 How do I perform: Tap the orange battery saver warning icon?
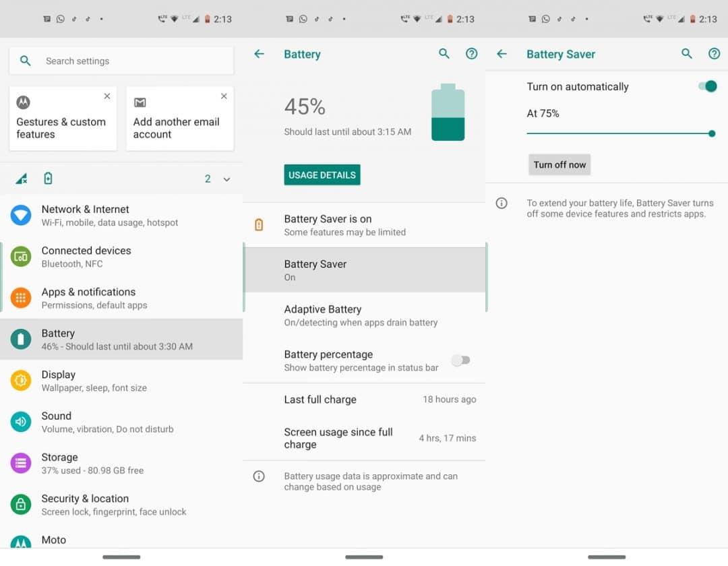259,224
